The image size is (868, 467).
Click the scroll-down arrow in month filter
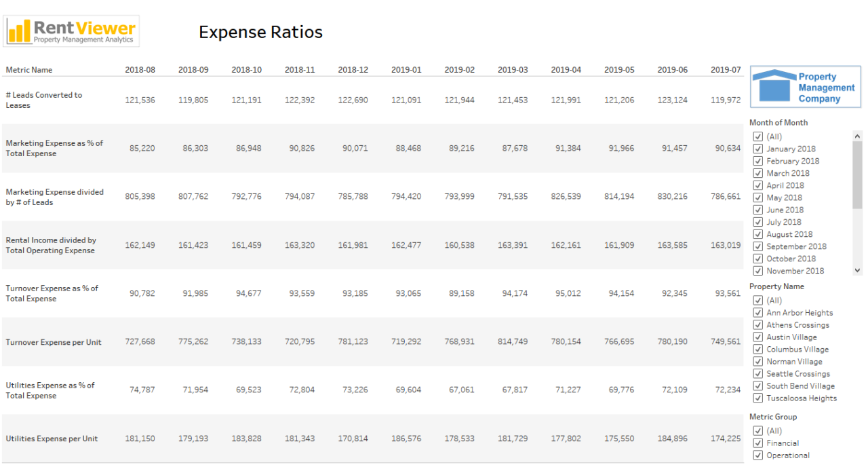point(856,270)
